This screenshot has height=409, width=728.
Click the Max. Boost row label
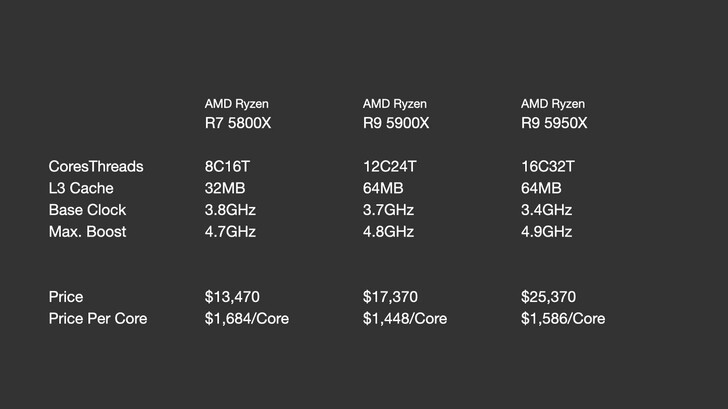pyautogui.click(x=88, y=231)
